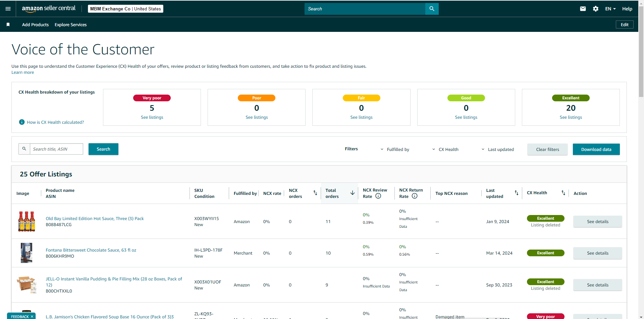Sort by Total orders descending arrow
The width and height of the screenshot is (644, 319).
(x=353, y=193)
